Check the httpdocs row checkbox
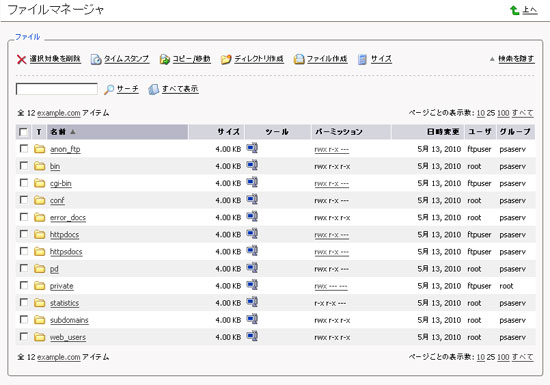 24,234
